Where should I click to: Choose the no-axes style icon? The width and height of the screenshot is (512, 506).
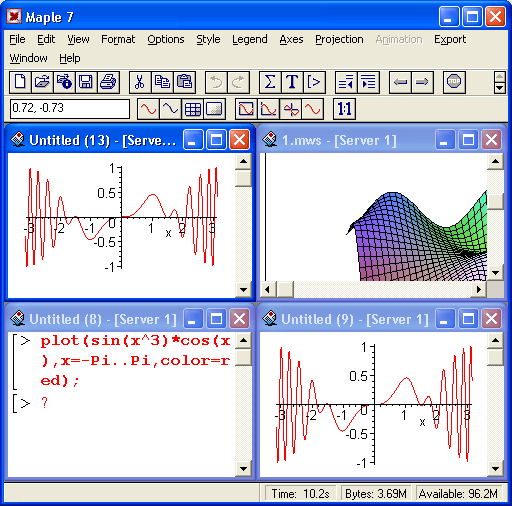312,109
